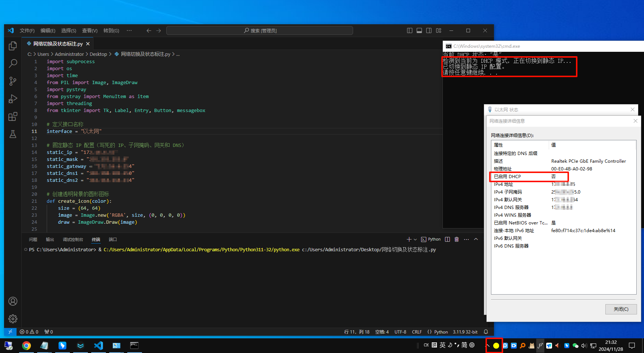The height and width of the screenshot is (353, 644).
Task: Open the Customize Layout icon
Action: [x=438, y=30]
